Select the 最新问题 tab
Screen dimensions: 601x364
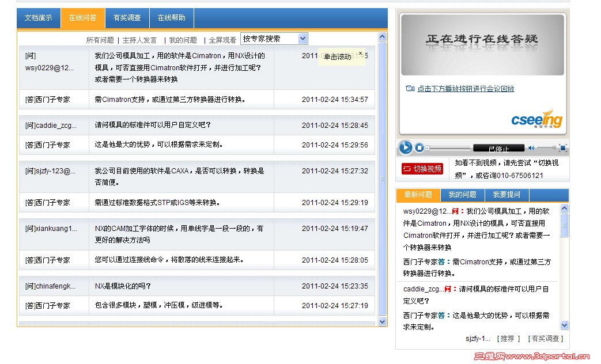418,195
